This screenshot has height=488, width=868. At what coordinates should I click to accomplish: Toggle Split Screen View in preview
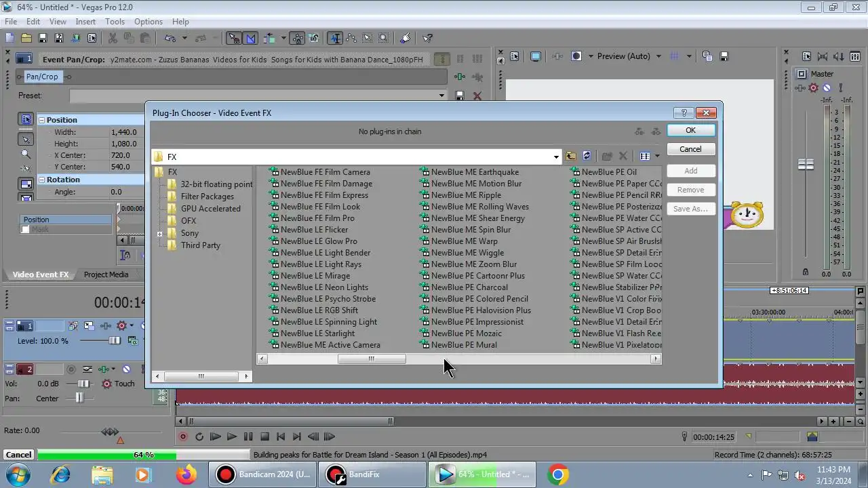[x=576, y=56]
